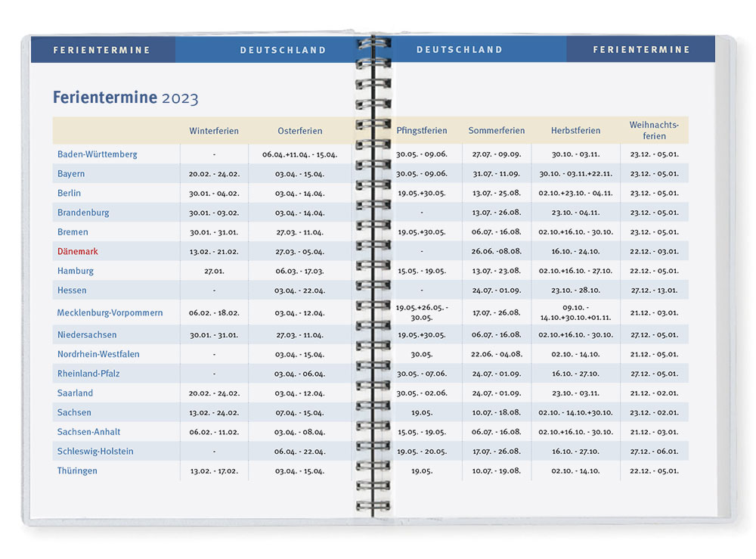Click Thüringen Sommerferien '10.07. - 19.08.'

[x=496, y=470]
